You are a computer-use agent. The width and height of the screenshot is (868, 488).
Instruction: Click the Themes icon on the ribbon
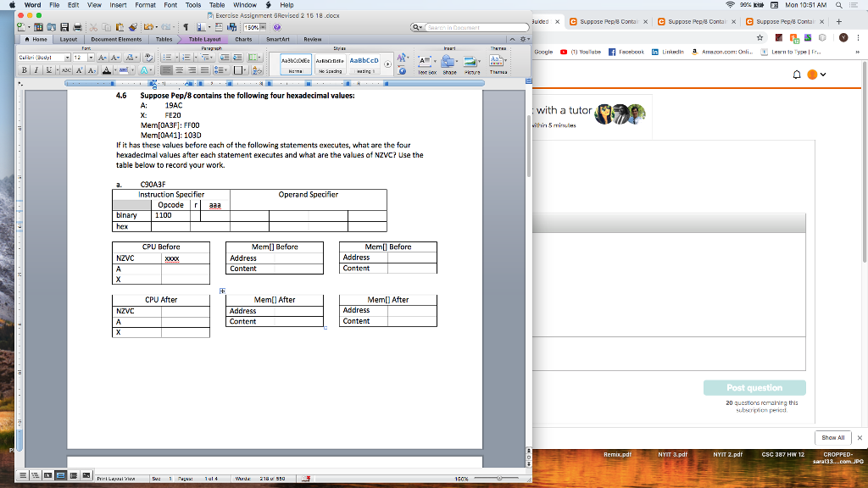coord(494,60)
